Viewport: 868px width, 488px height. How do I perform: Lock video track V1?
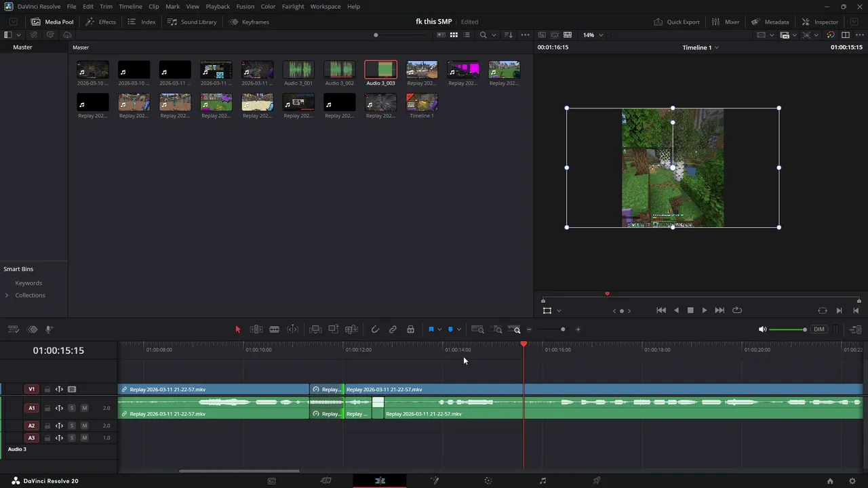point(47,389)
